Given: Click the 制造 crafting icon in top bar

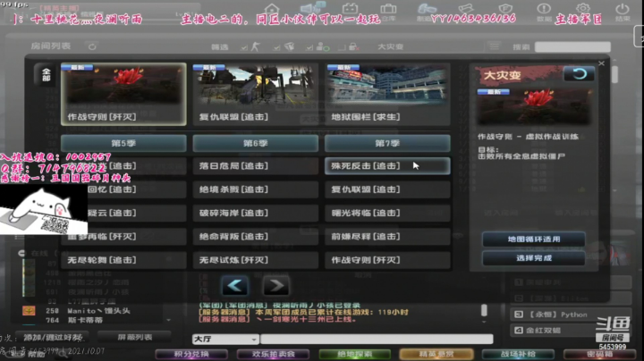Looking at the screenshot, I should pos(427,12).
